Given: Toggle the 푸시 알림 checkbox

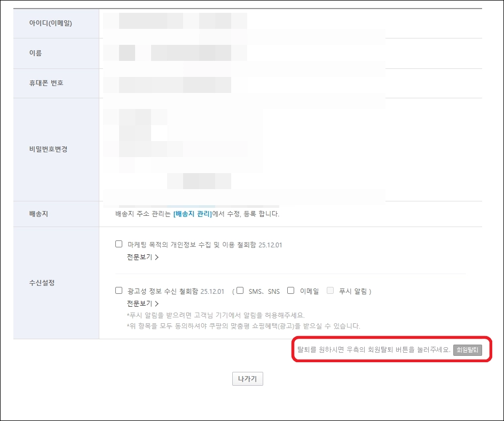Looking at the screenshot, I should pos(330,291).
